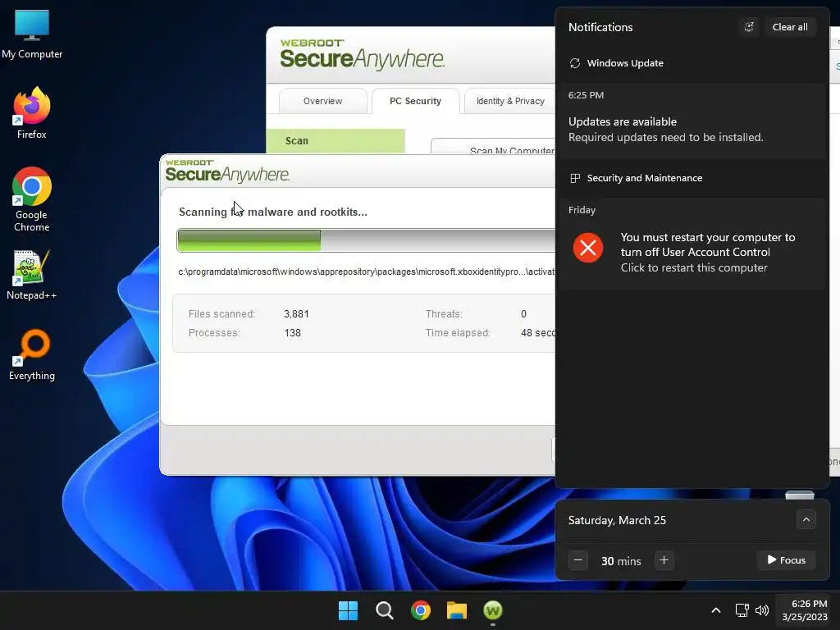Select the PC Security tab

415,101
